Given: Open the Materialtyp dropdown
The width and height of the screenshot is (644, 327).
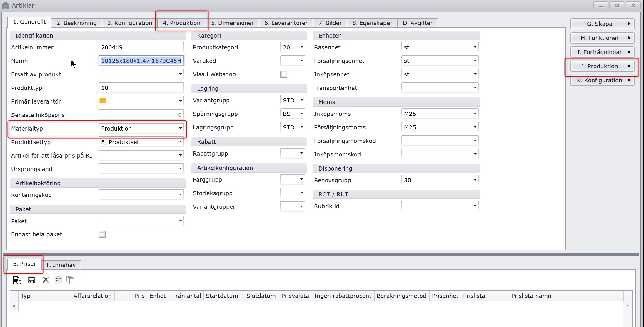Looking at the screenshot, I should pos(180,128).
